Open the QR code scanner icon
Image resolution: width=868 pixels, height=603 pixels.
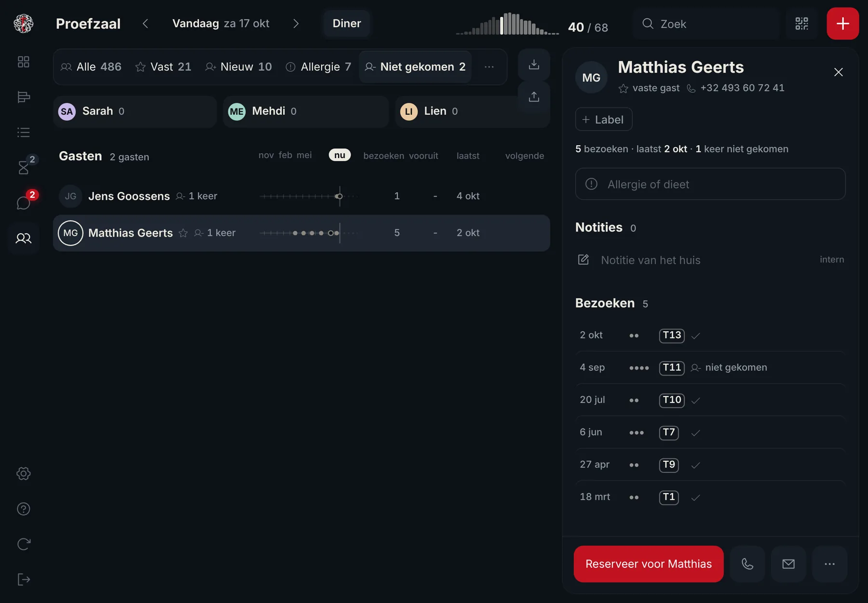click(801, 24)
